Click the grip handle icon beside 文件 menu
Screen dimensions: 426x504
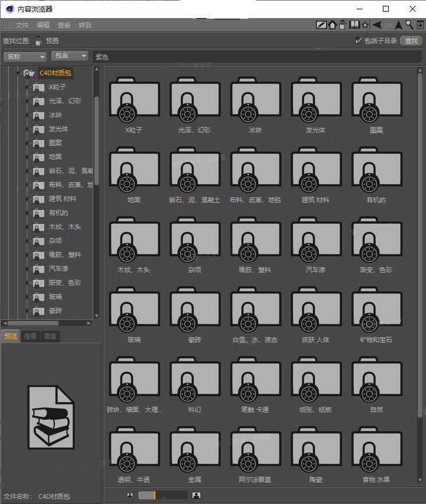click(x=7, y=24)
